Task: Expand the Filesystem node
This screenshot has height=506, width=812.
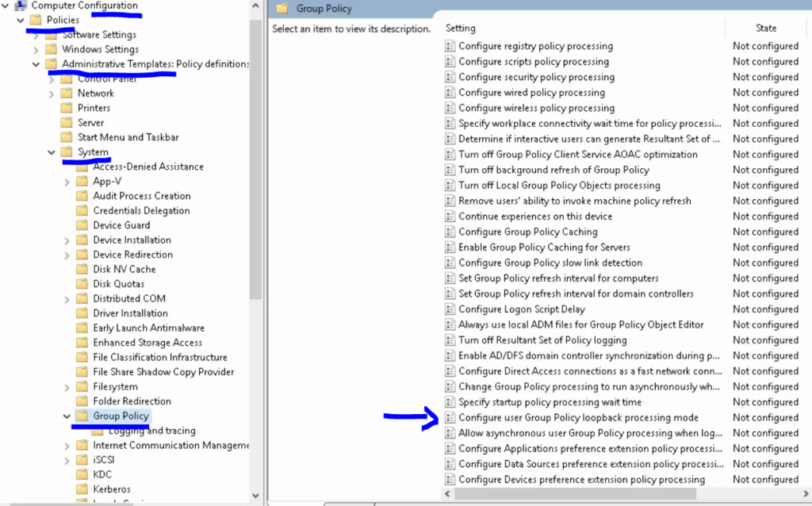Action: (x=67, y=387)
